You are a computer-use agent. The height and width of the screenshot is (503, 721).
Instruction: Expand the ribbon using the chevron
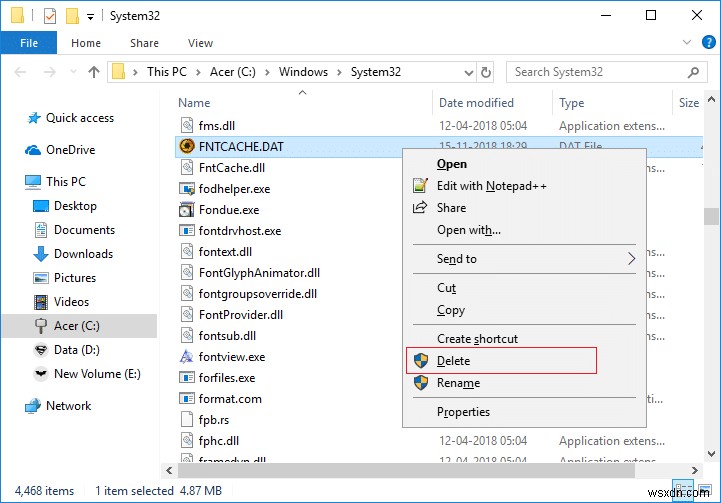[684, 43]
